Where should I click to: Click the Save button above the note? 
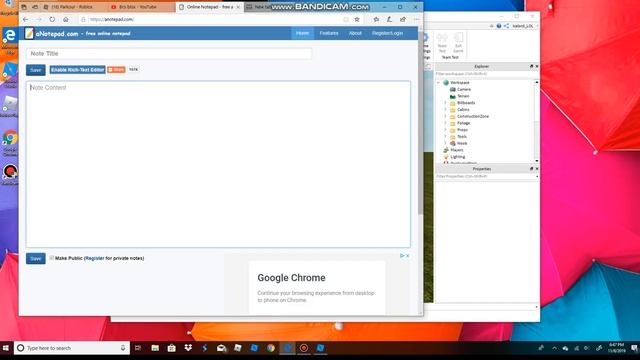pyautogui.click(x=36, y=70)
